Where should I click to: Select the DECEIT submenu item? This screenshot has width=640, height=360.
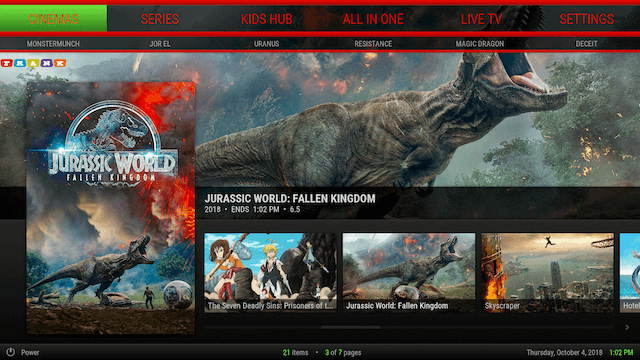click(586, 44)
